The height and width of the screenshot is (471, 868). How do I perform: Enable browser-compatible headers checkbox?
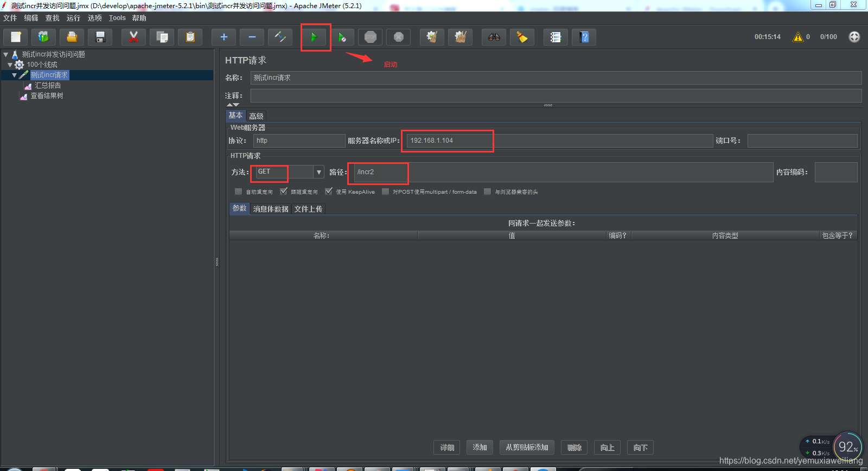tap(487, 192)
